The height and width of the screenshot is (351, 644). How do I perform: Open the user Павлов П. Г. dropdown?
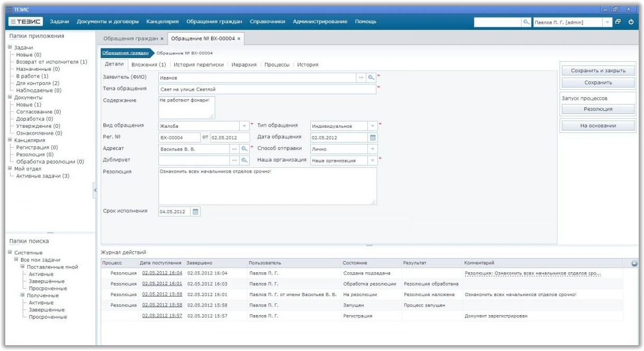click(607, 22)
